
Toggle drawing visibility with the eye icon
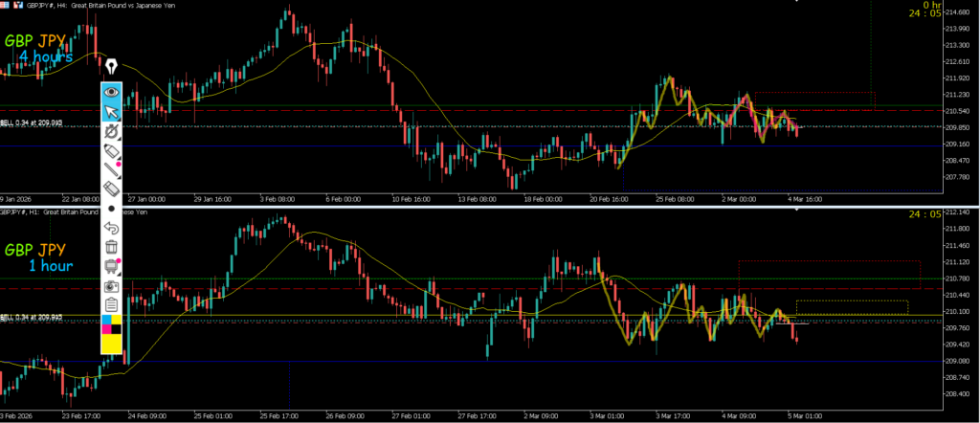tap(112, 92)
